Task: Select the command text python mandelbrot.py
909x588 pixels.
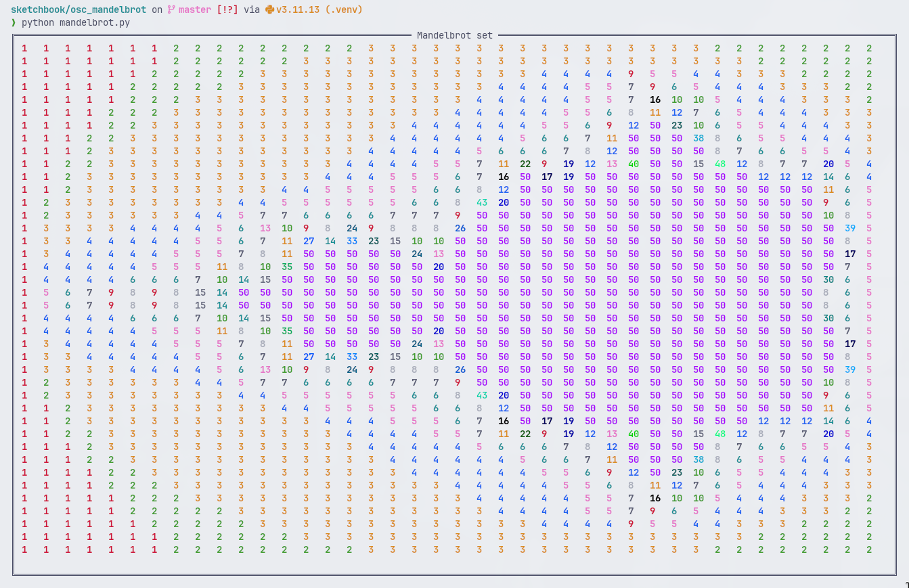Action: 76,22
